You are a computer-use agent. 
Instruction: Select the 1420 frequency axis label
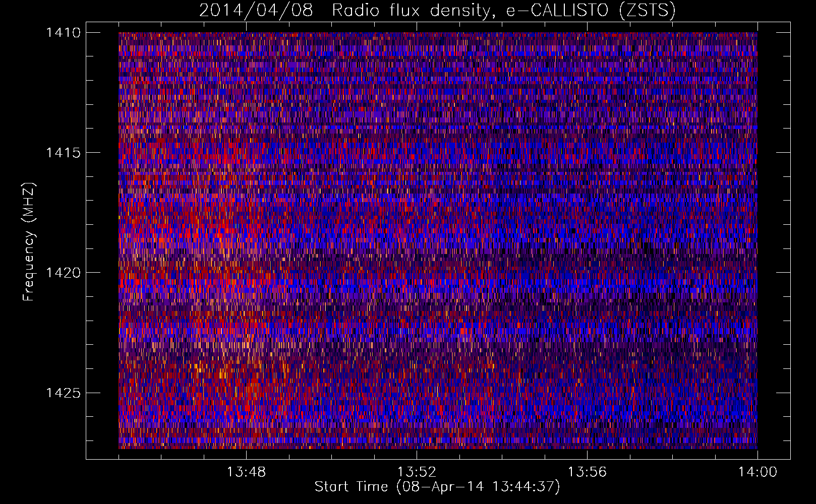coord(64,273)
